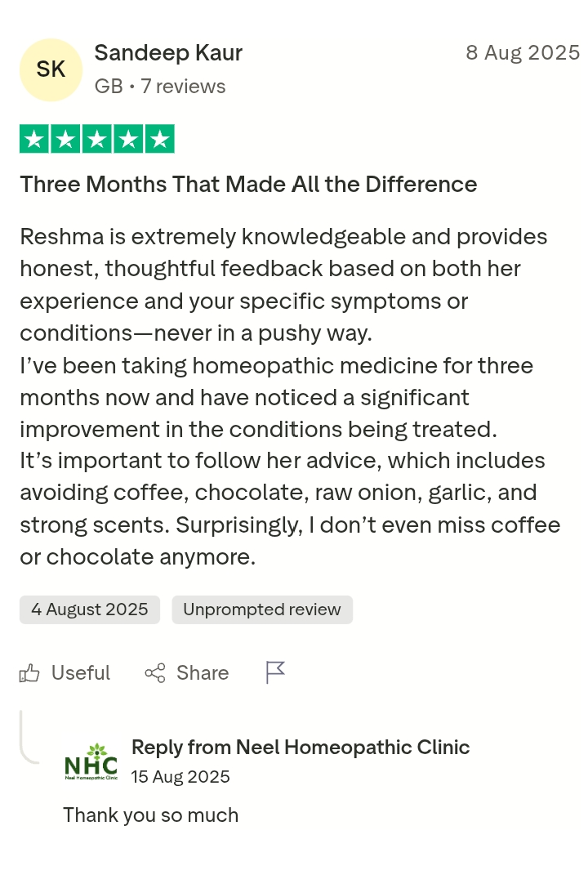The width and height of the screenshot is (588, 884).
Task: Click the Share network icon
Action: tap(154, 673)
